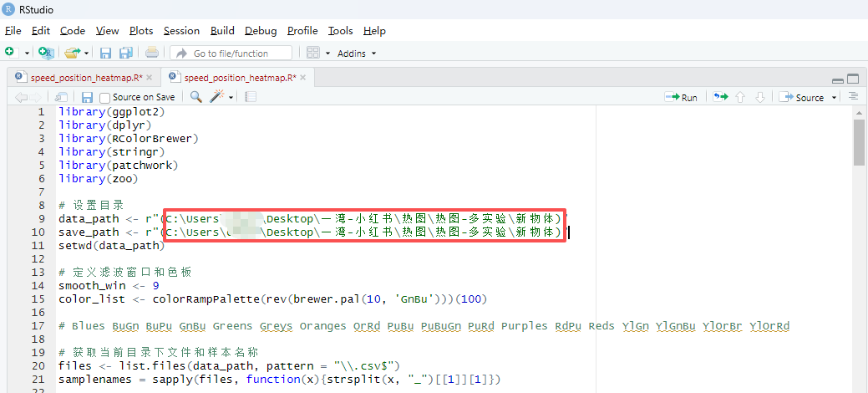
Task: Click the Source button
Action: (802, 97)
